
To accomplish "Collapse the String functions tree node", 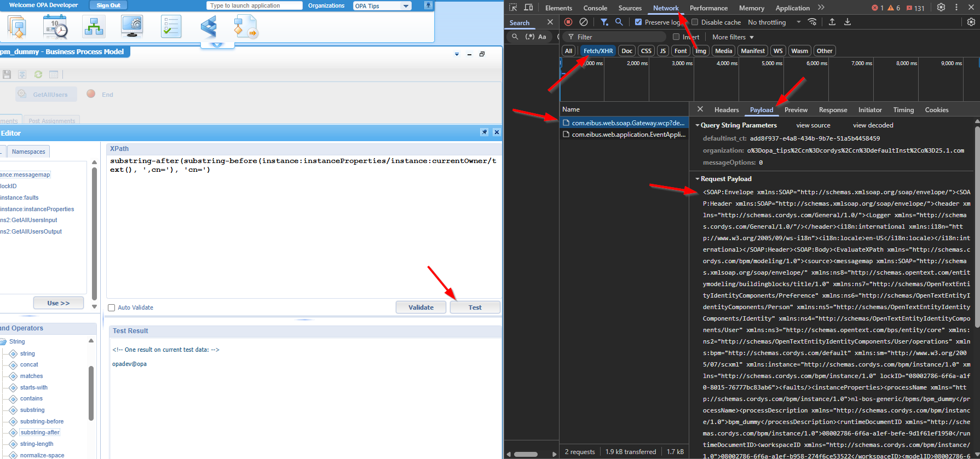I will pyautogui.click(x=3, y=341).
